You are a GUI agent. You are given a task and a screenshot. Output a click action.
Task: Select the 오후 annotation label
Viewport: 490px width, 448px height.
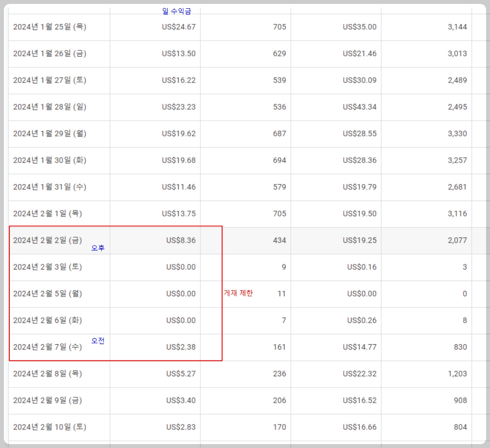point(98,248)
